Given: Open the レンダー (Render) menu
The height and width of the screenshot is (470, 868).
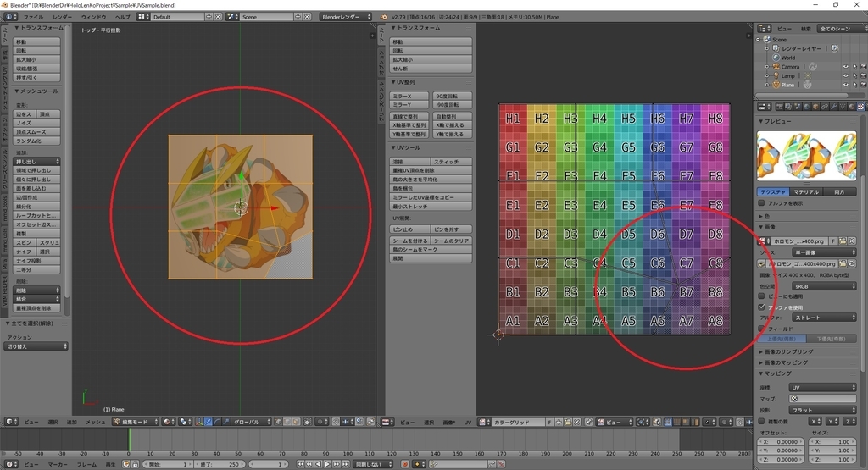Looking at the screenshot, I should pyautogui.click(x=62, y=17).
